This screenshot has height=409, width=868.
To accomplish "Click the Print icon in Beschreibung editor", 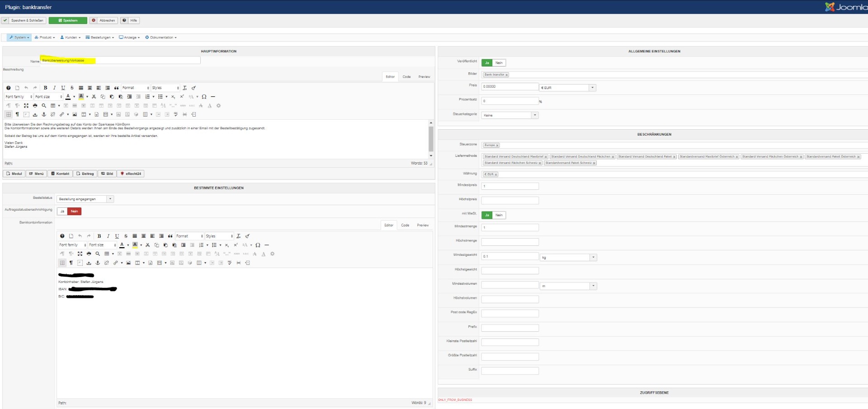I will [35, 106].
